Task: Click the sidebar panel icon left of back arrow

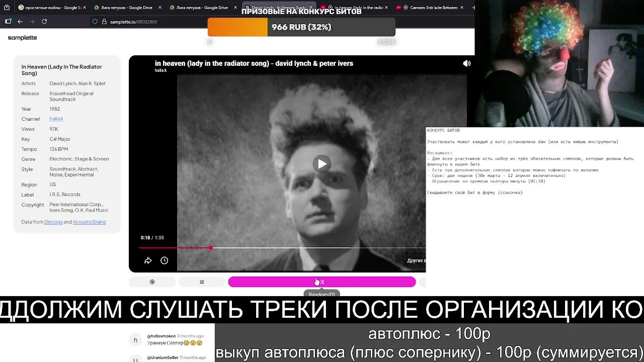Action: click(x=8, y=22)
